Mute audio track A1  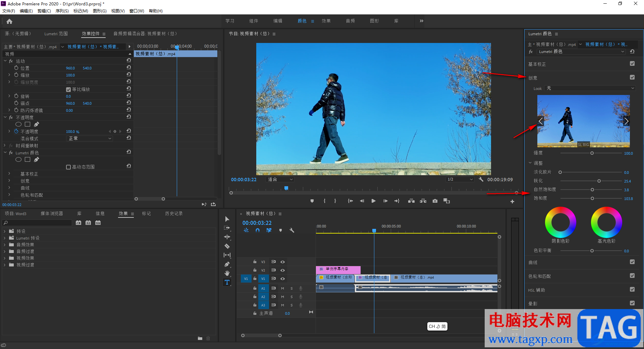(x=282, y=289)
